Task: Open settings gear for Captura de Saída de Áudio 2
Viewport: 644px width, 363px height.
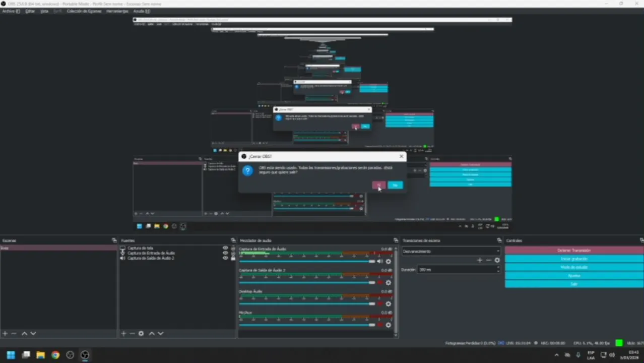Action: click(x=388, y=282)
